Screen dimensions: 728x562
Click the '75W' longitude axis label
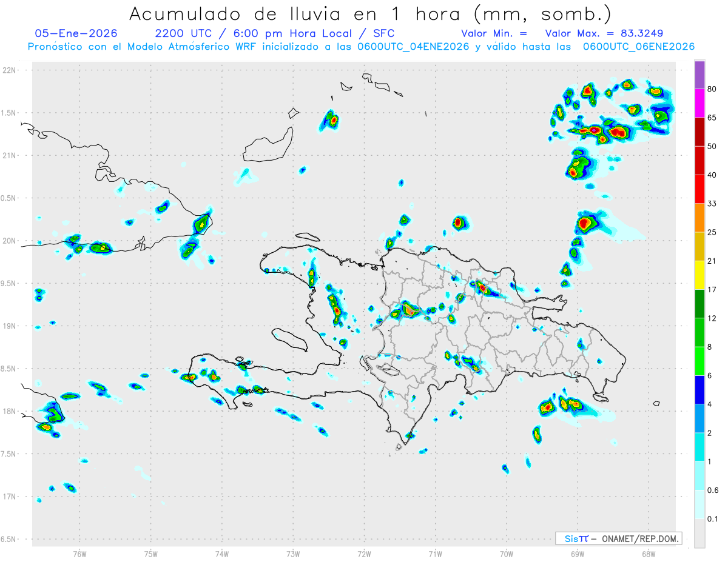pyautogui.click(x=151, y=554)
